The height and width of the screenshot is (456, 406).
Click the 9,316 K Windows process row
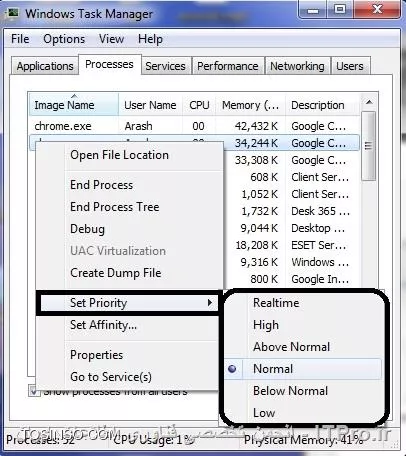click(x=292, y=262)
